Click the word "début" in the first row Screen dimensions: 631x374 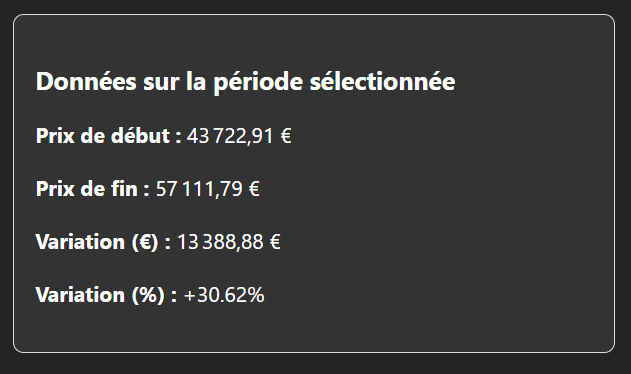tap(140, 136)
